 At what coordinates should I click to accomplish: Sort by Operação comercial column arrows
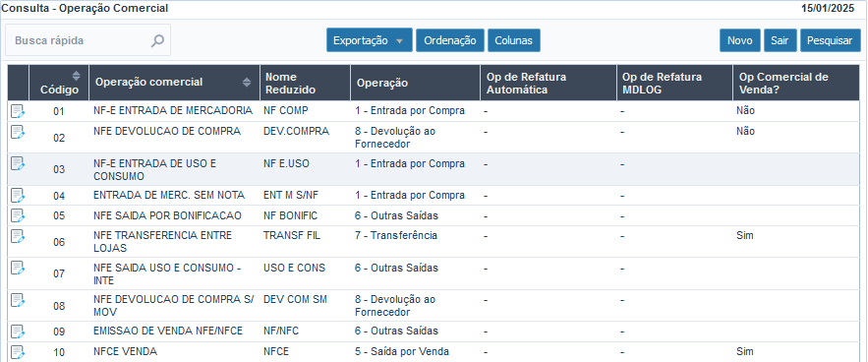247,83
